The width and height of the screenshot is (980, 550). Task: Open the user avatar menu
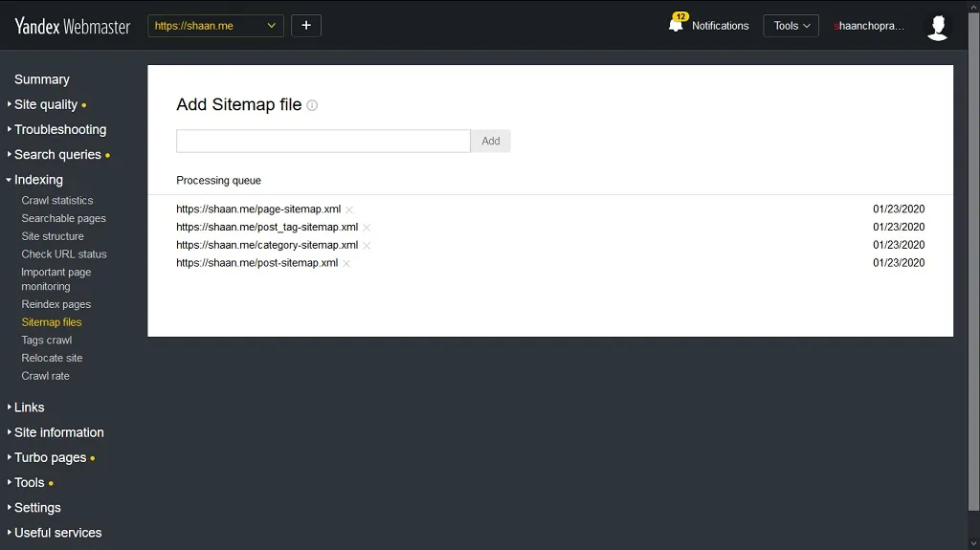[x=938, y=28]
